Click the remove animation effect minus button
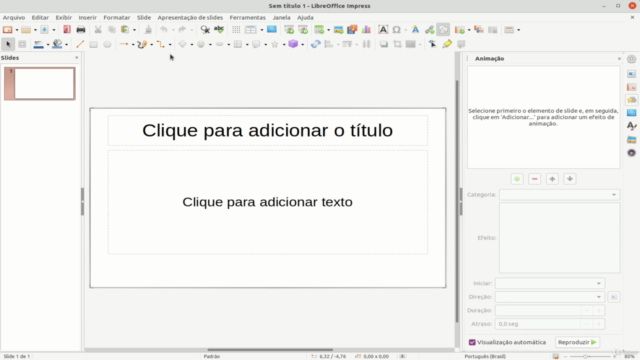 pyautogui.click(x=535, y=179)
